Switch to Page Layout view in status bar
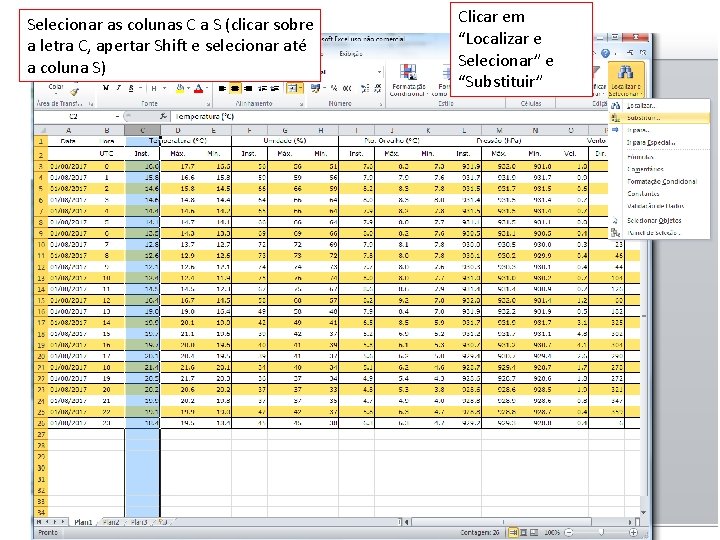The width and height of the screenshot is (720, 540). (x=523, y=533)
